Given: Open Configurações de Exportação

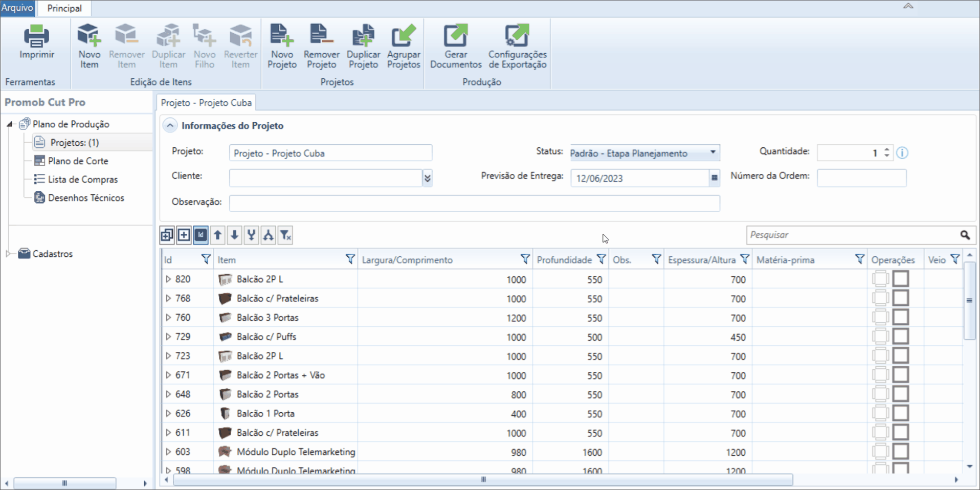Looking at the screenshot, I should (517, 46).
